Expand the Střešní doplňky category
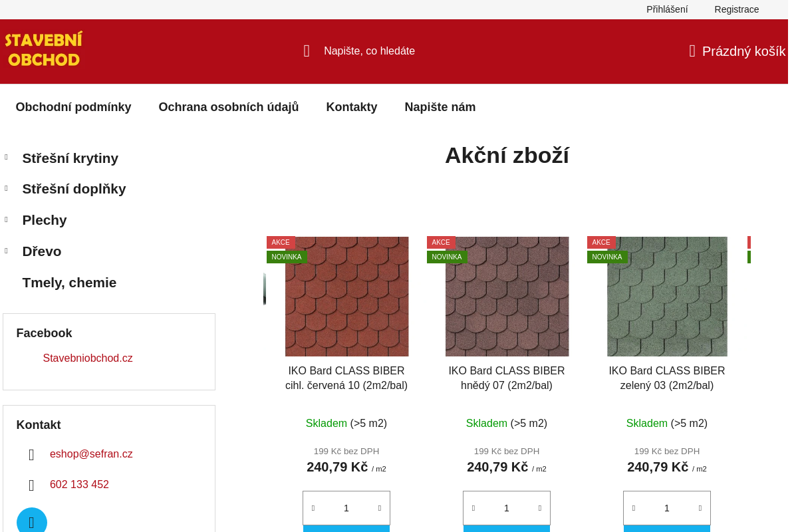Screen dimensions: 798x532 click(5, 188)
